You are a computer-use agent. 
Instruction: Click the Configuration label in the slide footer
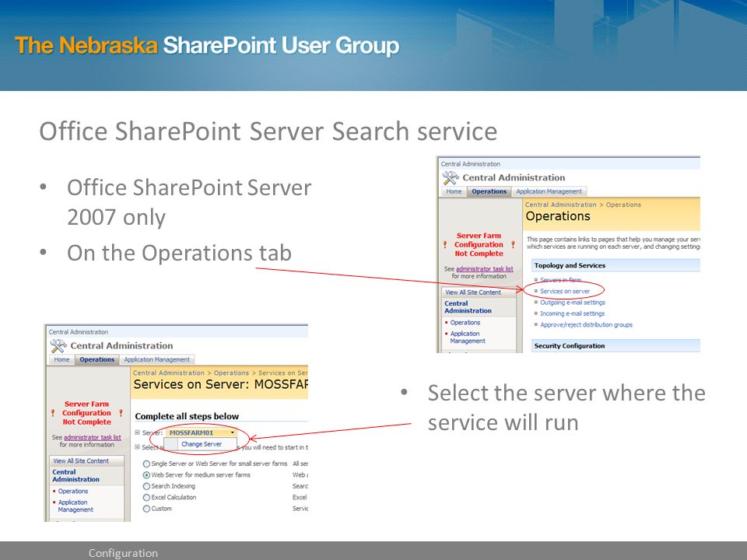pos(123,553)
